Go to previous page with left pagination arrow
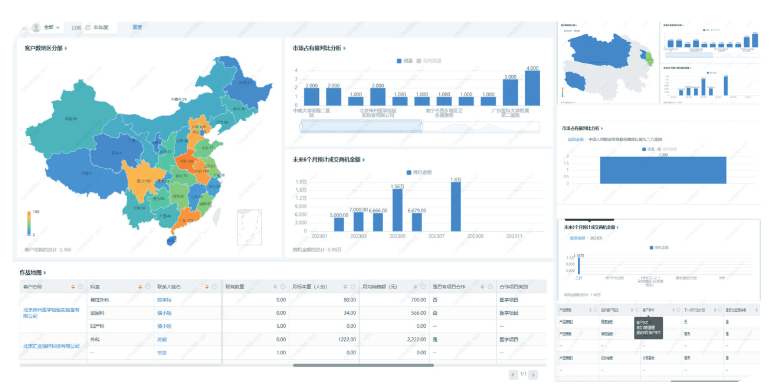 tap(513, 375)
